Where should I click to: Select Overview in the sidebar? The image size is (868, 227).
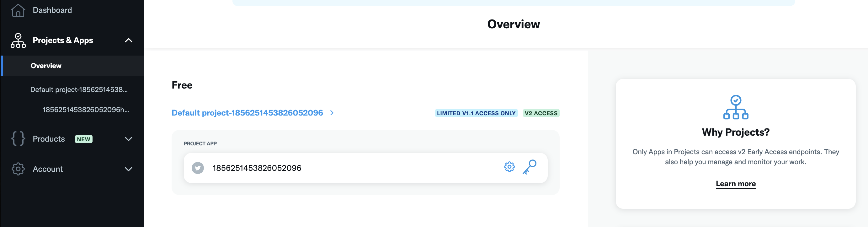[46, 65]
